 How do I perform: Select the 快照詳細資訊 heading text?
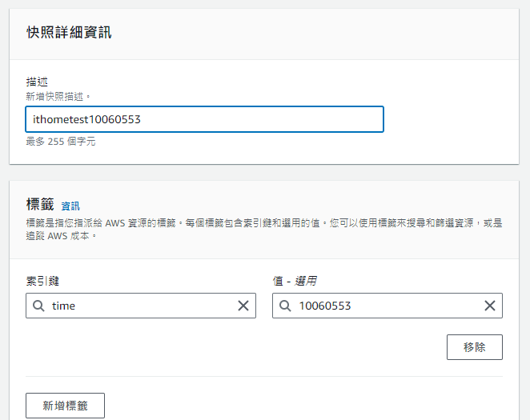tap(69, 33)
